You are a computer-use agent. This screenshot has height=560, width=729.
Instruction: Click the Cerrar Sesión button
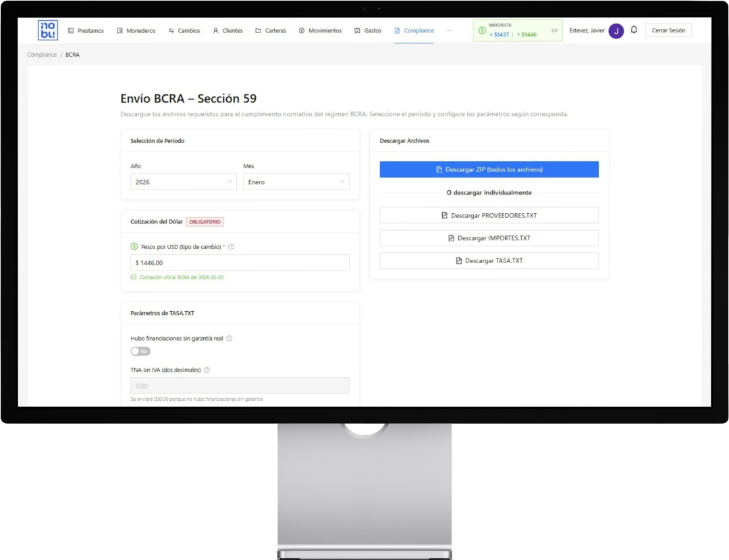coord(668,30)
